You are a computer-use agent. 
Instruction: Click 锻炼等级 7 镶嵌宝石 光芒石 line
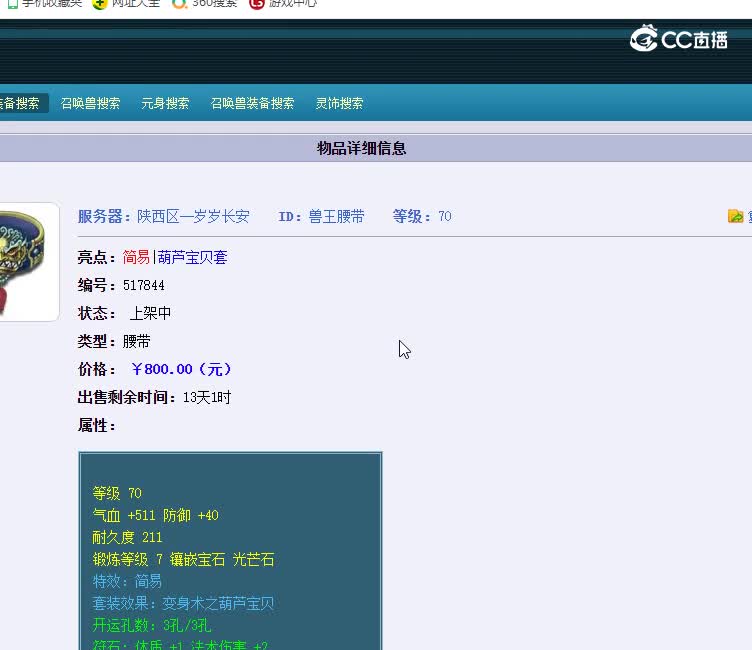[183, 559]
